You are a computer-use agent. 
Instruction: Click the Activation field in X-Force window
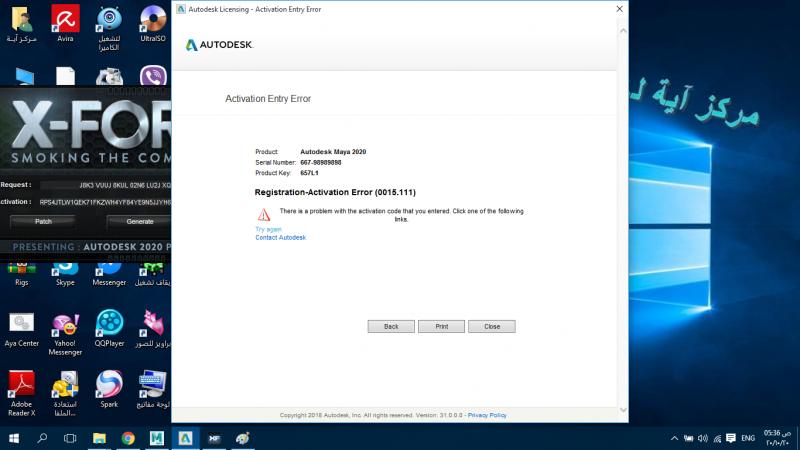[105, 202]
